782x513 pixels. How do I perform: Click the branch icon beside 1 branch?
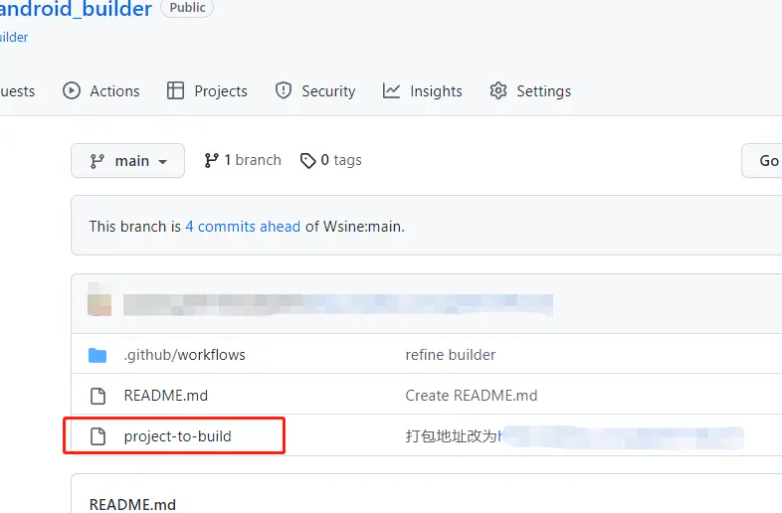211,160
